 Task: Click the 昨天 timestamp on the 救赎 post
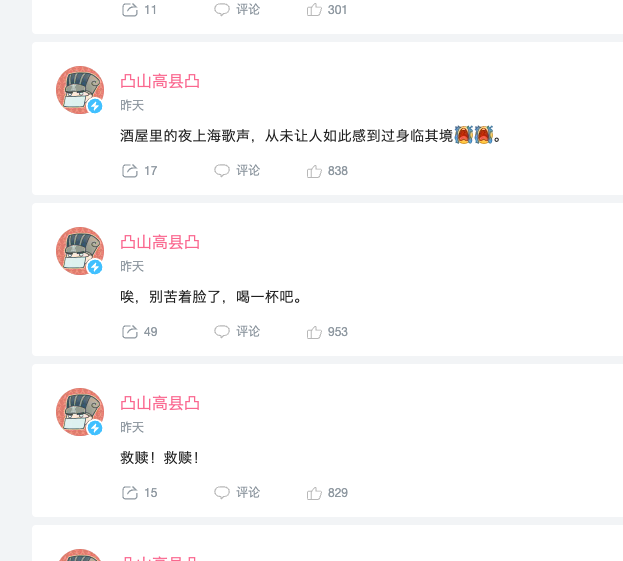pyautogui.click(x=132, y=428)
